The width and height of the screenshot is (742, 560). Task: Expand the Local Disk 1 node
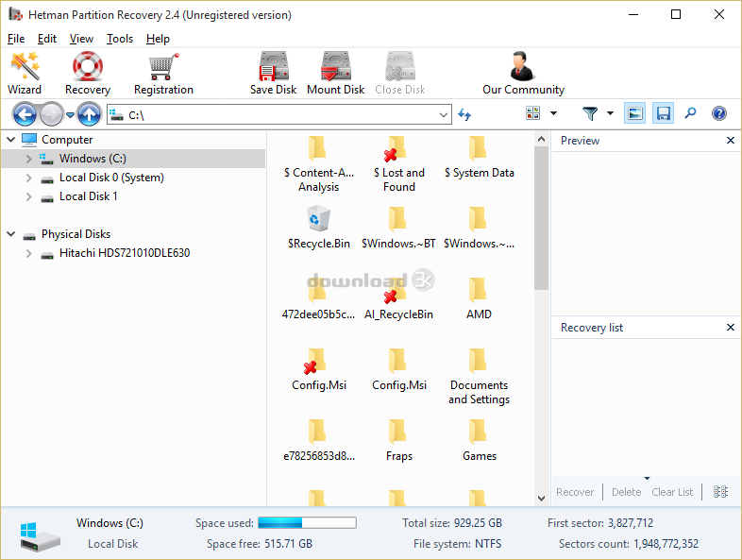pyautogui.click(x=28, y=196)
